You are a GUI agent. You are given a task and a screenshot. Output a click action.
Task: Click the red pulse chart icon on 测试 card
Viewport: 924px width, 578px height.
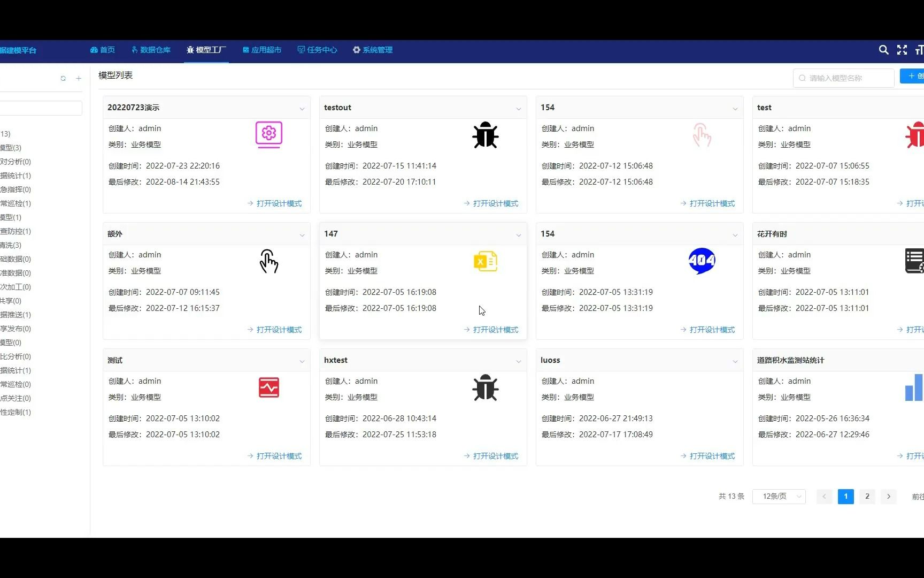269,387
